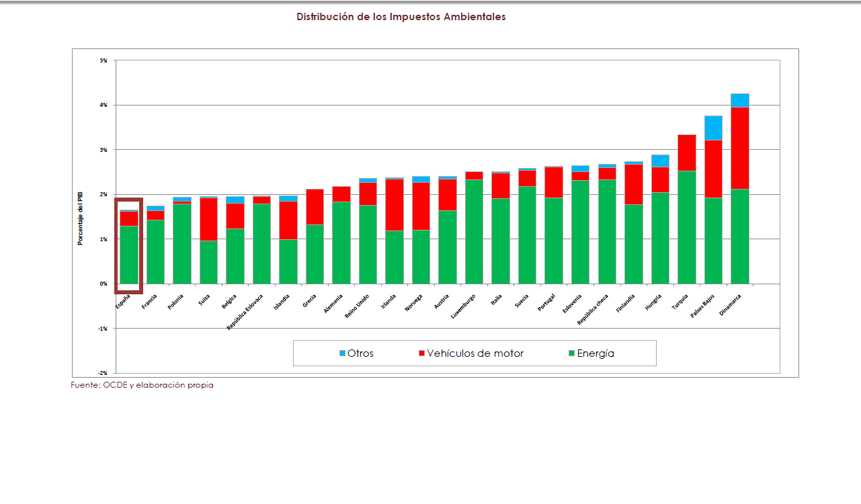Click the 5% label on the vertical axis
Screen dimensions: 861x504
104,60
